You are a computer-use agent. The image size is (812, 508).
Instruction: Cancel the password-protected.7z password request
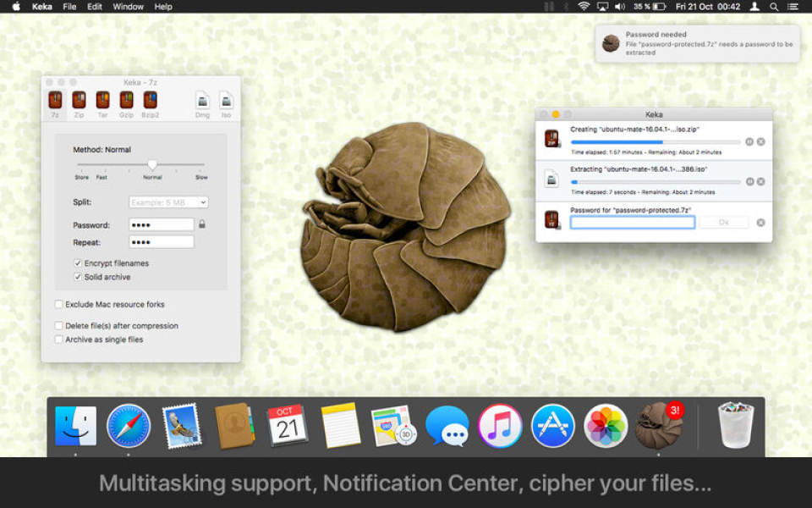[x=760, y=223]
